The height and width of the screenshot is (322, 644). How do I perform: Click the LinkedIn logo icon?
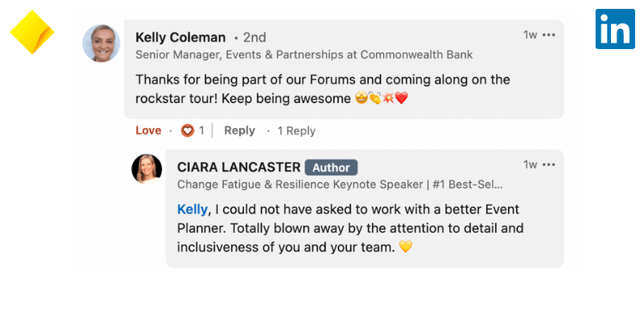[x=615, y=30]
